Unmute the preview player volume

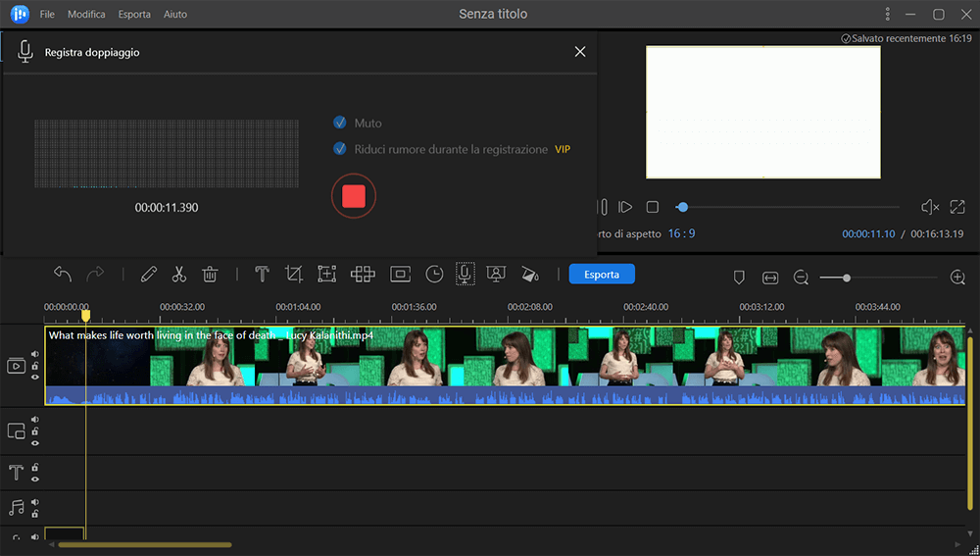(x=930, y=207)
